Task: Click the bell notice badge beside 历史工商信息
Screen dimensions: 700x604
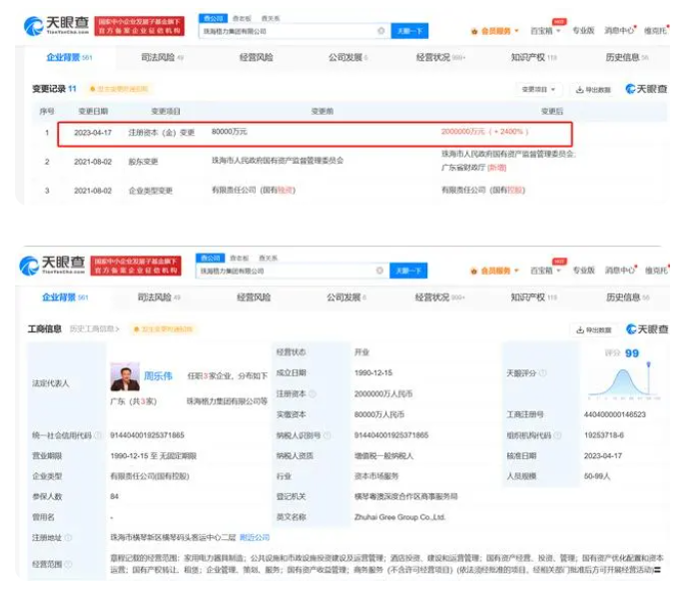Action: [163, 329]
